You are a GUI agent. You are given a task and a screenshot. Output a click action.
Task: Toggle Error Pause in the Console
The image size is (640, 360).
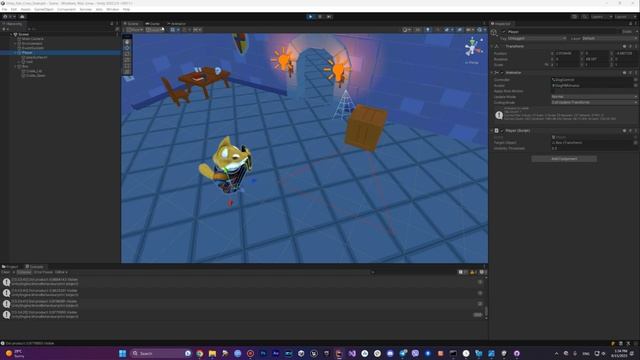(x=43, y=272)
